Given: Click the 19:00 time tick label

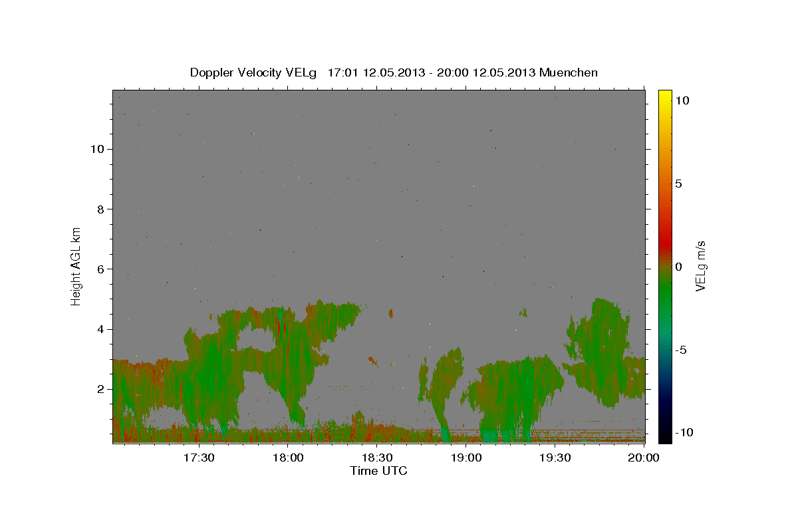Looking at the screenshot, I should point(467,458).
